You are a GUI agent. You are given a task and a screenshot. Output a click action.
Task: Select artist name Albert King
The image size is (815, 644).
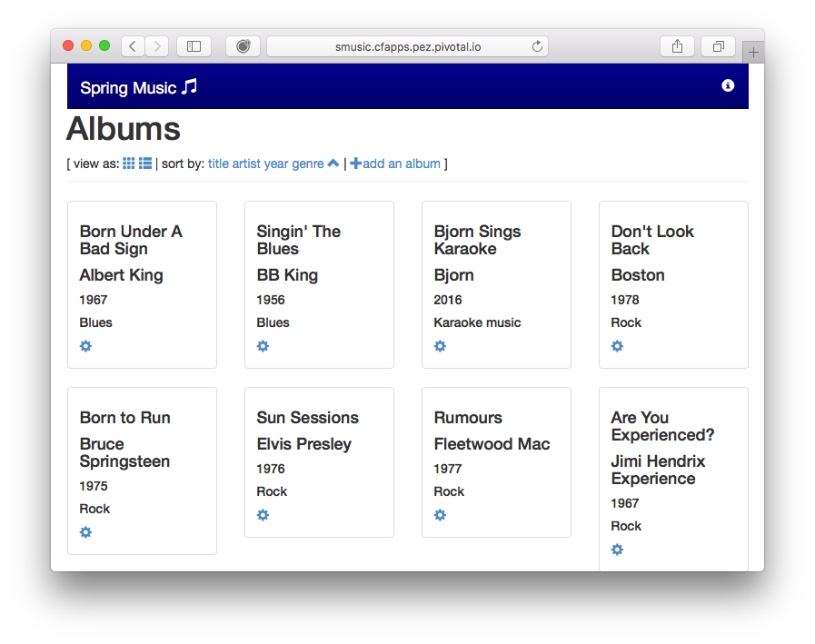121,275
